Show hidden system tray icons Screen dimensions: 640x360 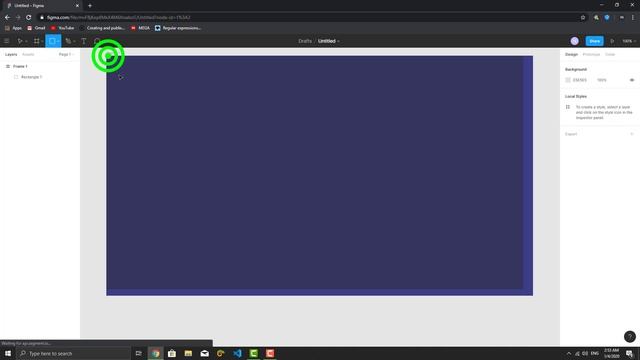(x=569, y=353)
